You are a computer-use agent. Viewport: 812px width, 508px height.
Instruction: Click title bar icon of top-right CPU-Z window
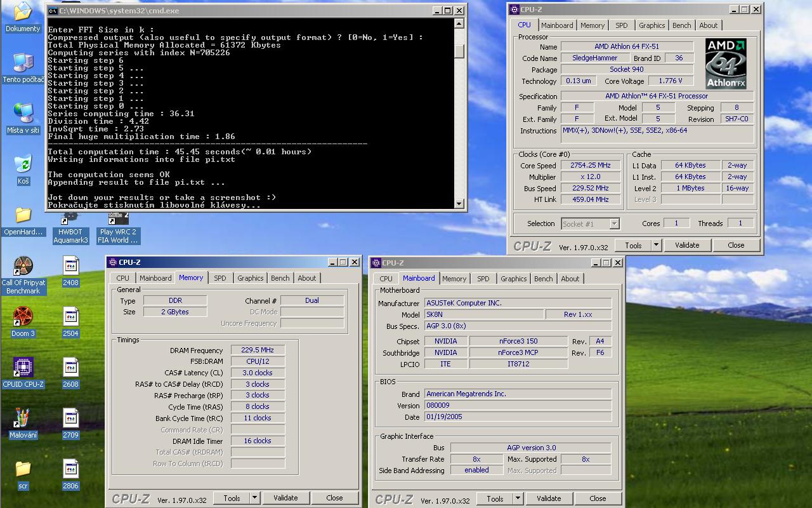(514, 10)
